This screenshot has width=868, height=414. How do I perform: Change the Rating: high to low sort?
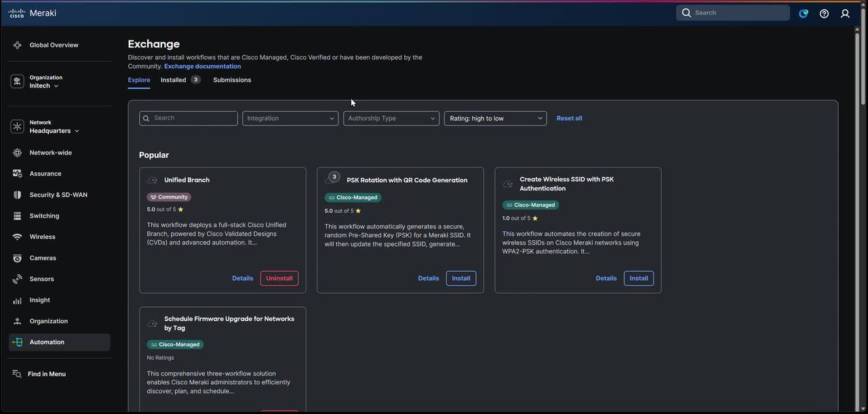(x=495, y=119)
